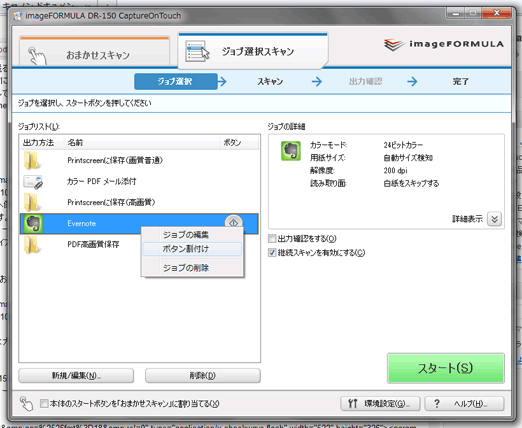Image resolution: width=522 pixels, height=428 pixels.
Task: Expand 詳細表示 with the chevron button
Action: 494,219
